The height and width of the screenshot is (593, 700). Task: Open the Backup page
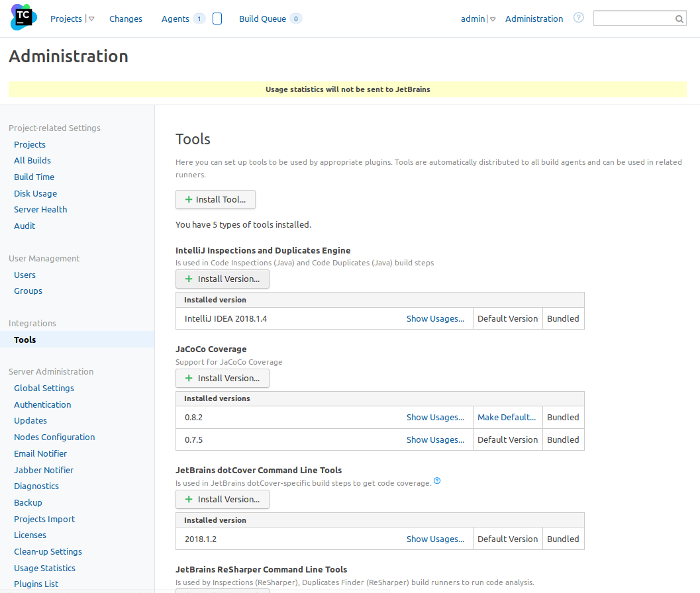(x=28, y=502)
